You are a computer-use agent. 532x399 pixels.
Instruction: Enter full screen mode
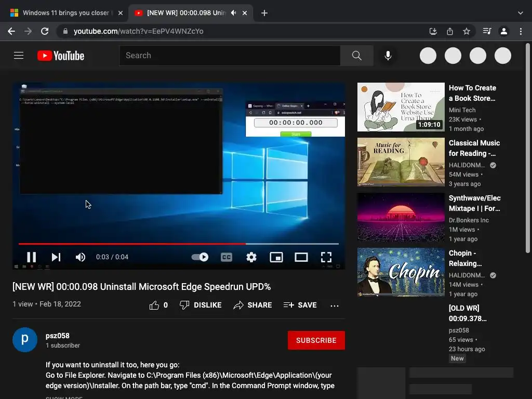(326, 257)
